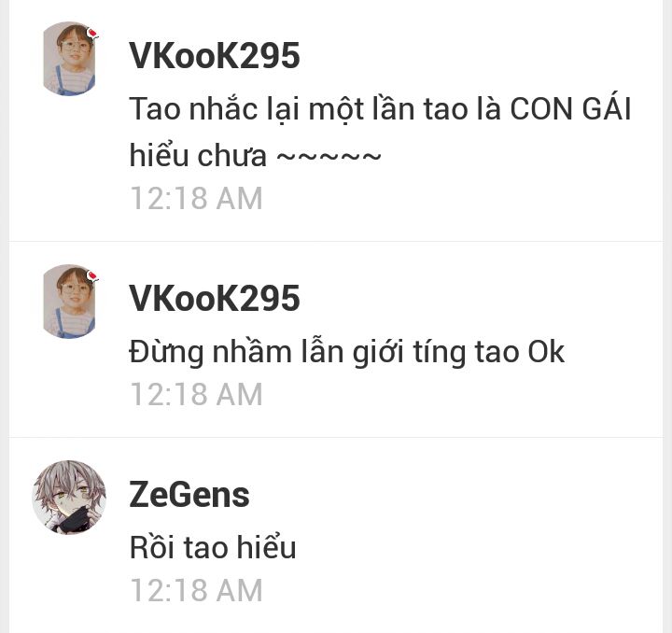Open the ZeGens username

coord(189,495)
